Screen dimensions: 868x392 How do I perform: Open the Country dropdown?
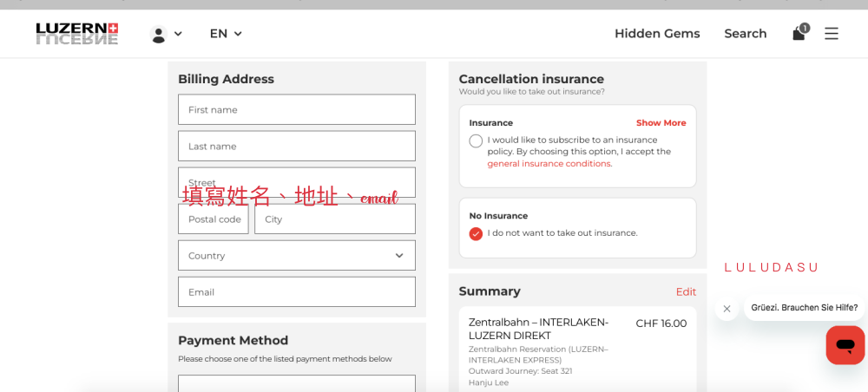point(297,256)
